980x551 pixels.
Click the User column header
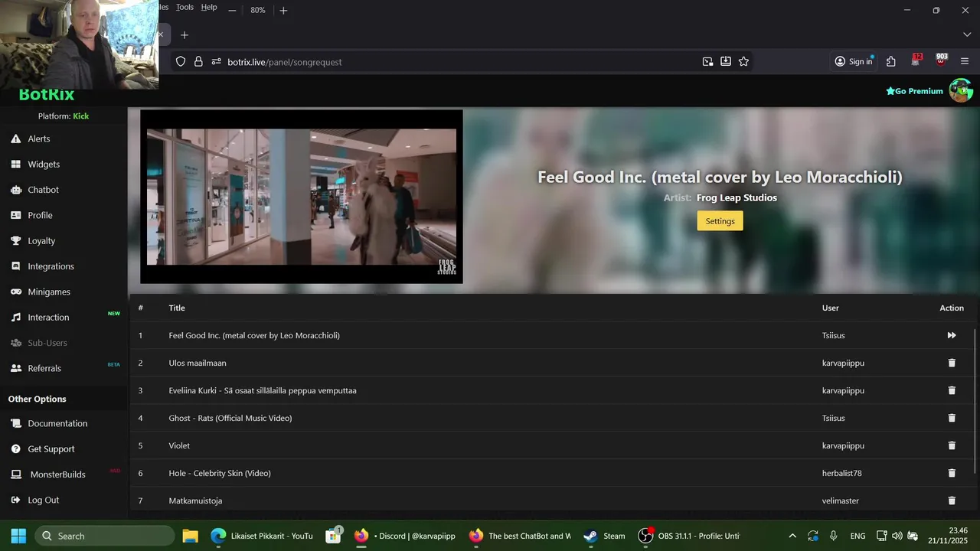click(x=831, y=308)
